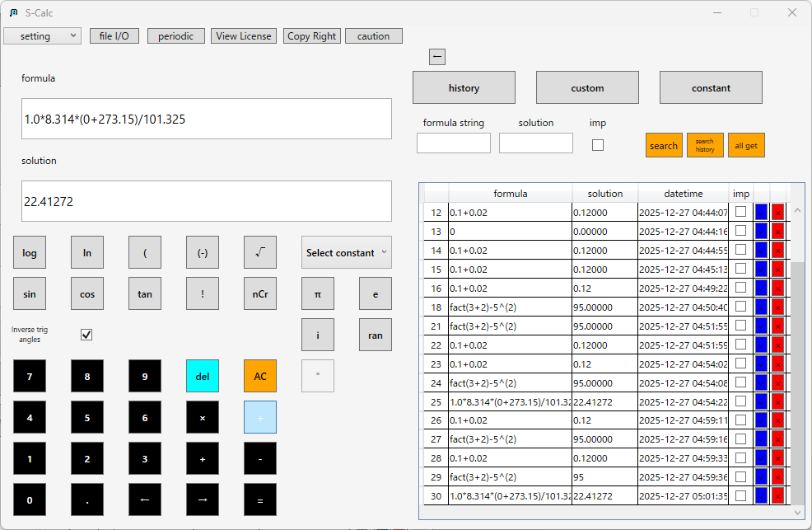Click the negative sign (-) button
This screenshot has height=530, width=812.
click(x=203, y=252)
